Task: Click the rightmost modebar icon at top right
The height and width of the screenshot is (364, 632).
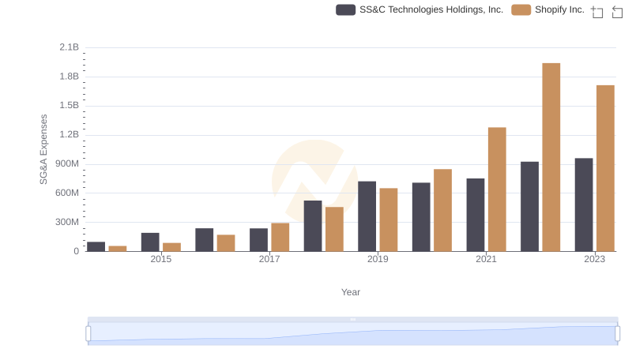Action: [x=618, y=12]
